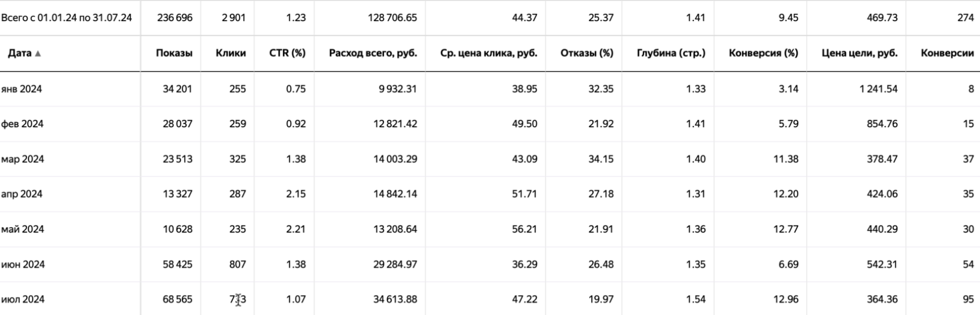
Task: Click the Глубина (стр.) column header
Action: click(671, 53)
